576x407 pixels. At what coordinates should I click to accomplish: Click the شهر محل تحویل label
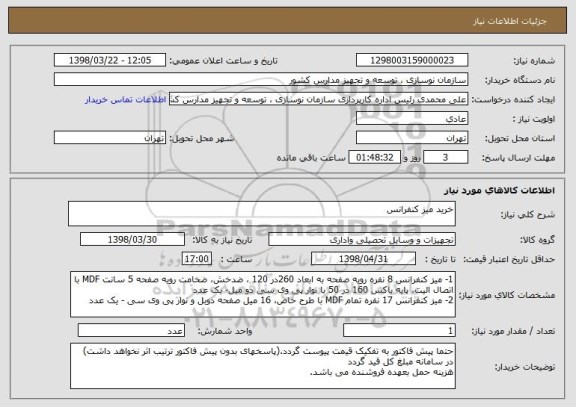(202, 138)
